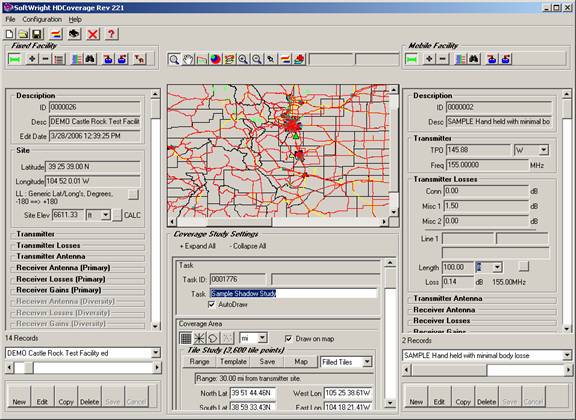Click the Map tab in Tile Study

pyautogui.click(x=301, y=362)
